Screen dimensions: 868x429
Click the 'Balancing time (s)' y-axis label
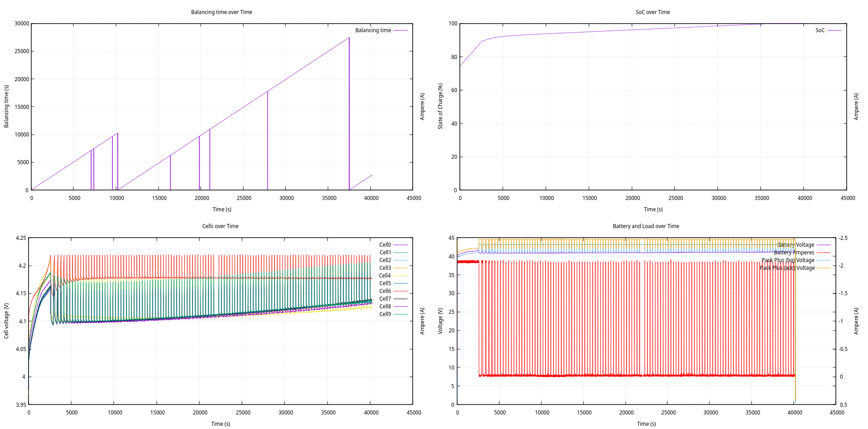click(x=6, y=106)
